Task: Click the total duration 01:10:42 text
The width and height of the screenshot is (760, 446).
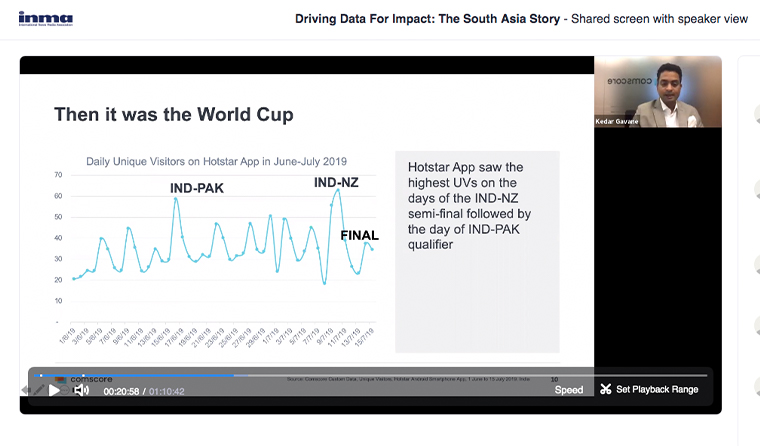Action: tap(166, 391)
